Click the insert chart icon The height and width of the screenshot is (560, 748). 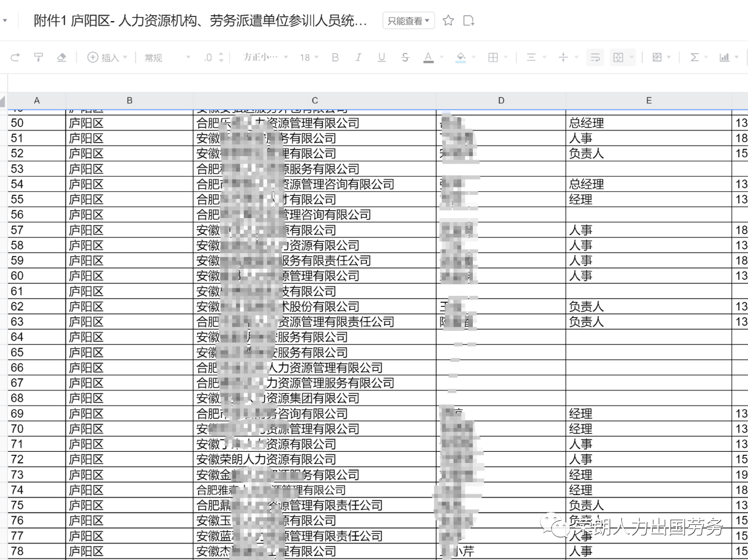click(x=725, y=57)
